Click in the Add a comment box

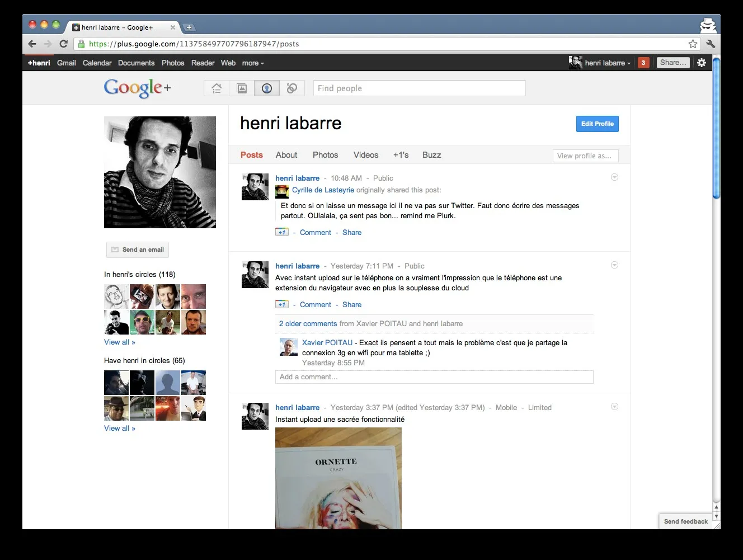(434, 377)
